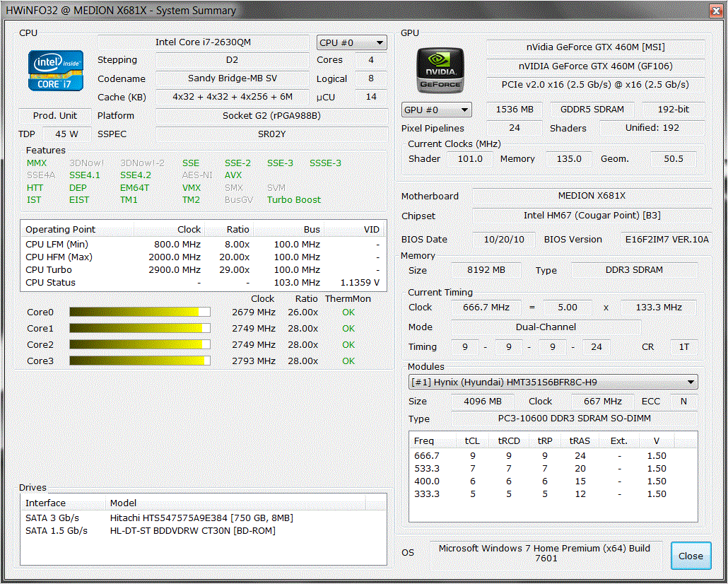
Task: Click the AVX feature label
Action: [x=233, y=175]
